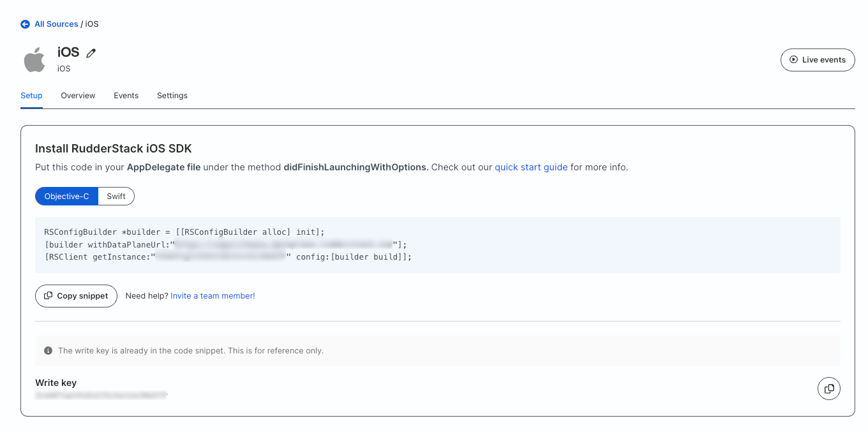Click the Write key label
The image size is (868, 430).
pyautogui.click(x=56, y=383)
